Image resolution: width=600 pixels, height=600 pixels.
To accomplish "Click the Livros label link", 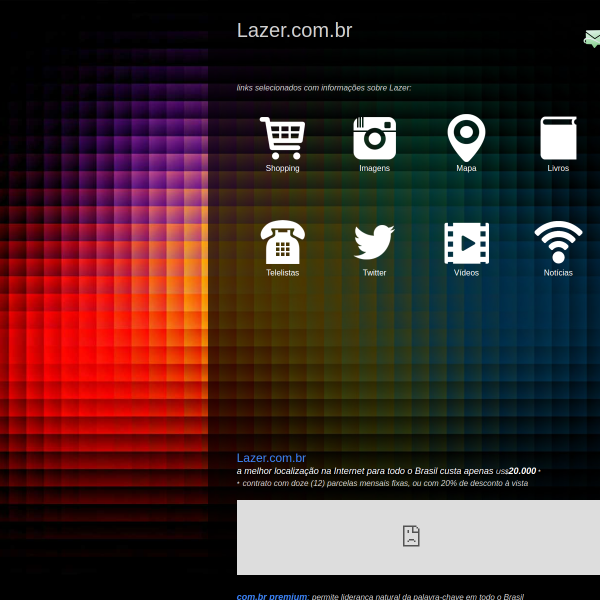I will point(558,168).
